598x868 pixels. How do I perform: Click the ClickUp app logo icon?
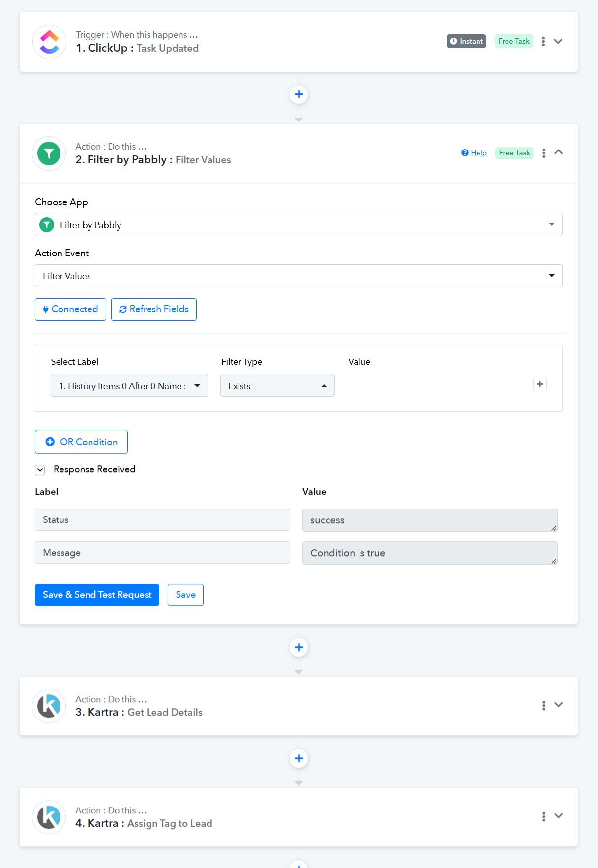[x=49, y=42]
